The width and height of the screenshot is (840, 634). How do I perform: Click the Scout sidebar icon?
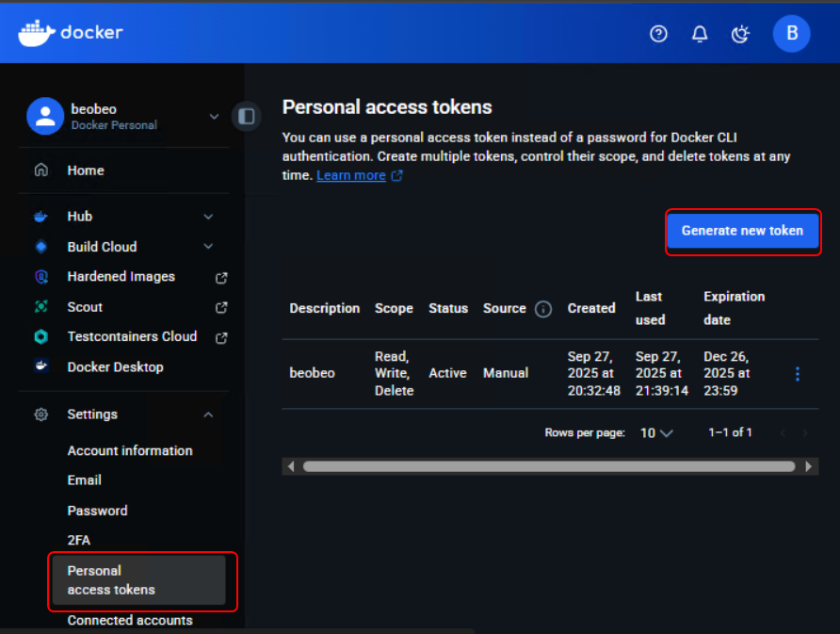(x=40, y=307)
